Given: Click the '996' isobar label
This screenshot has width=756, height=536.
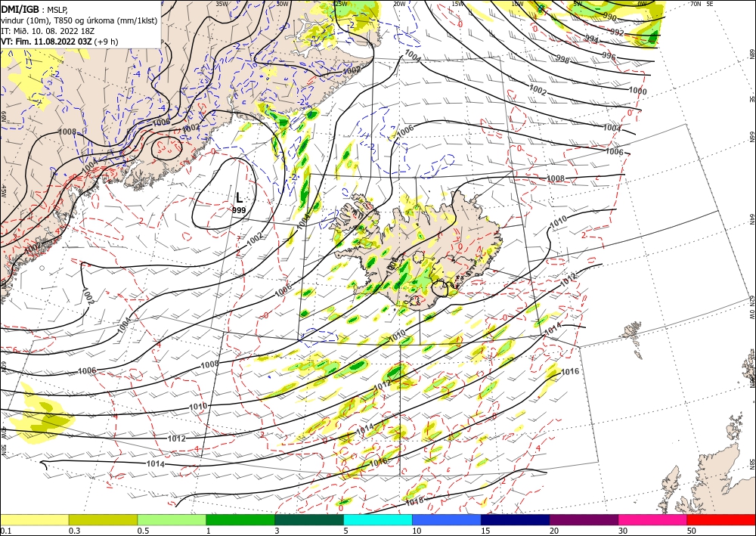Looking at the screenshot, I should [x=609, y=56].
